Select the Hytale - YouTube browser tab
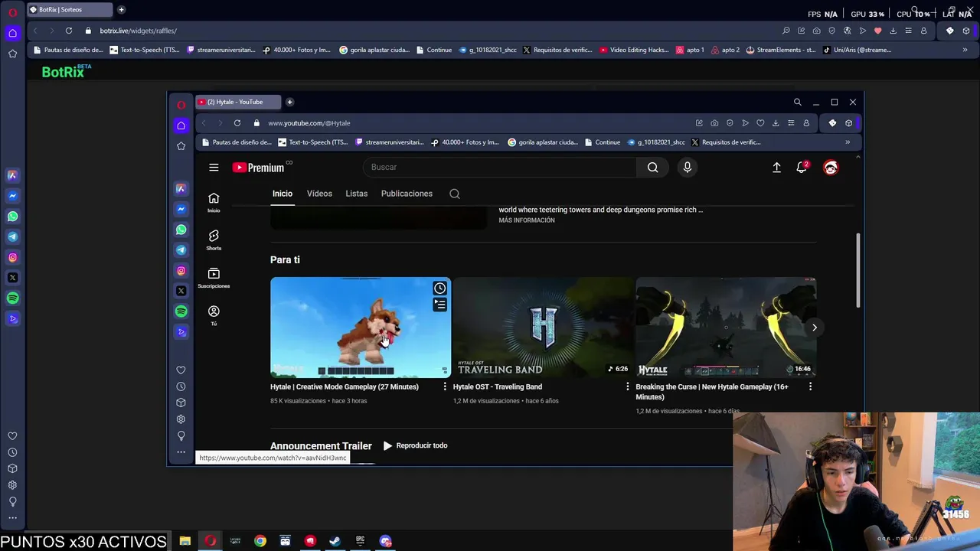Viewport: 980px width, 551px height. 237,102
